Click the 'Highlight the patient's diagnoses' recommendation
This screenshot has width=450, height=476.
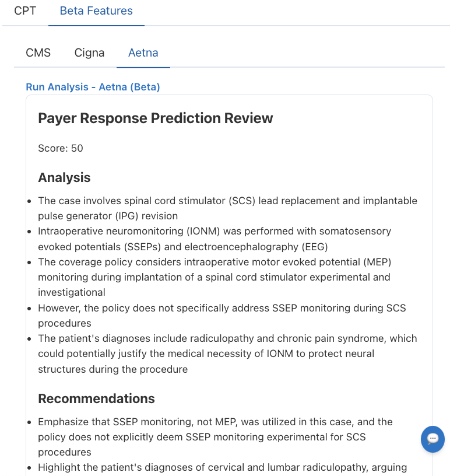pos(223,467)
